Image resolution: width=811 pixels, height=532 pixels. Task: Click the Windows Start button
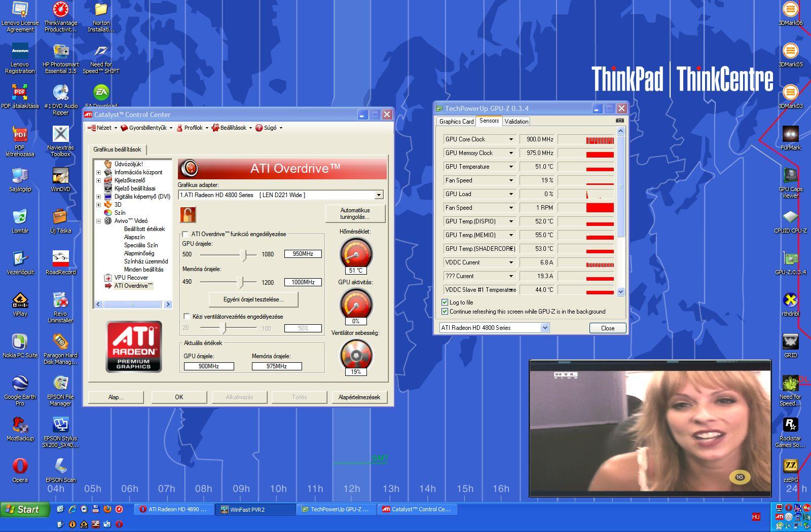(x=25, y=509)
